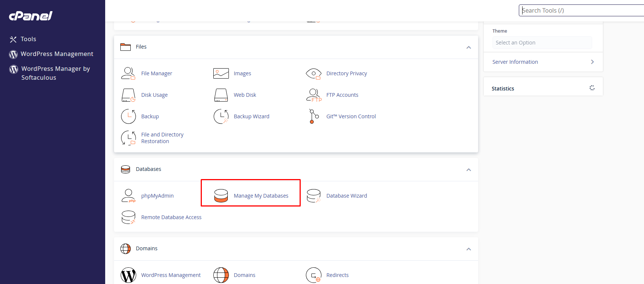Click the WordPress Management logo icon in Domains
Image resolution: width=644 pixels, height=284 pixels.
pyautogui.click(x=129, y=275)
